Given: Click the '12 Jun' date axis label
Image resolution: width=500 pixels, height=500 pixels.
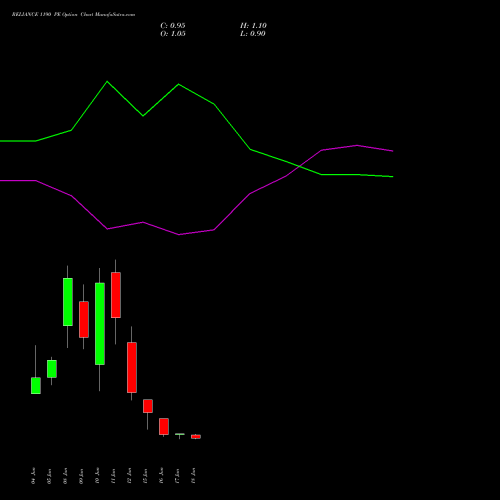Looking at the screenshot, I should pyautogui.click(x=129, y=476).
